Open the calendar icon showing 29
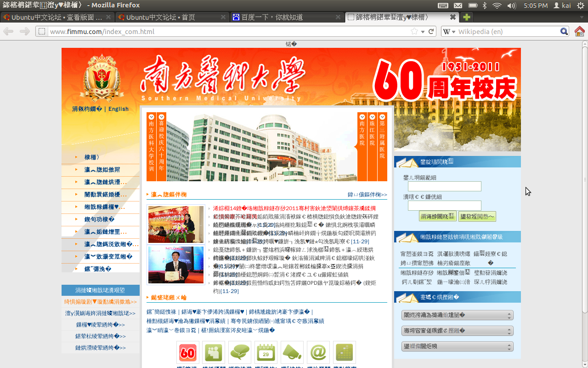 tap(266, 352)
